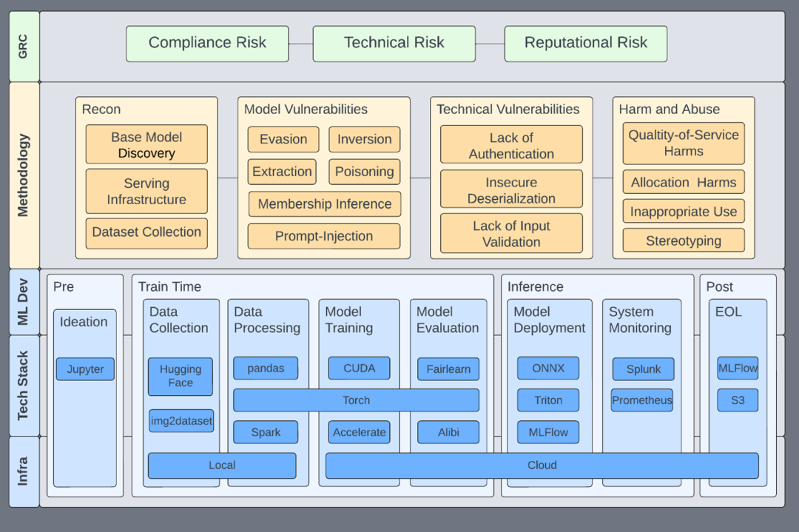
Task: Select the Prometheus monitoring block
Action: [642, 400]
